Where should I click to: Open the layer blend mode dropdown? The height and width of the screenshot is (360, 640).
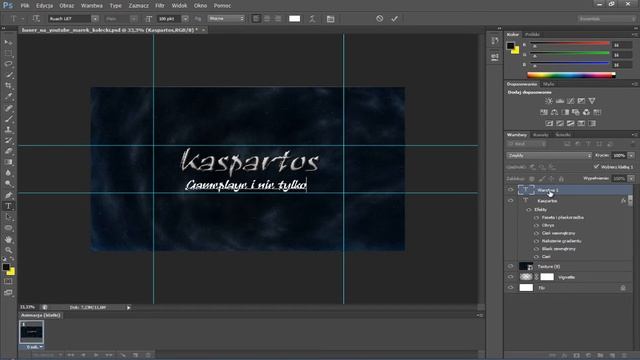(549, 156)
